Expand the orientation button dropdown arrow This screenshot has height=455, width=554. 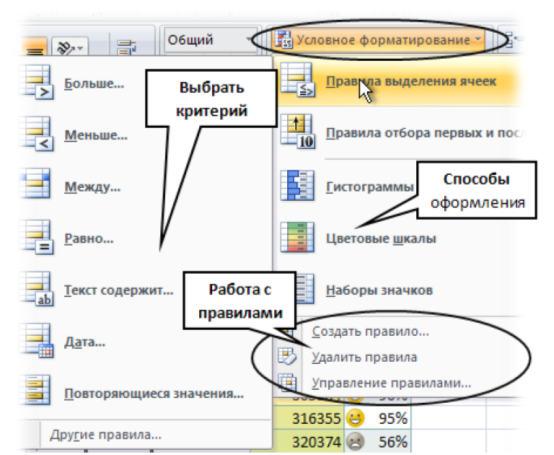tap(81, 48)
